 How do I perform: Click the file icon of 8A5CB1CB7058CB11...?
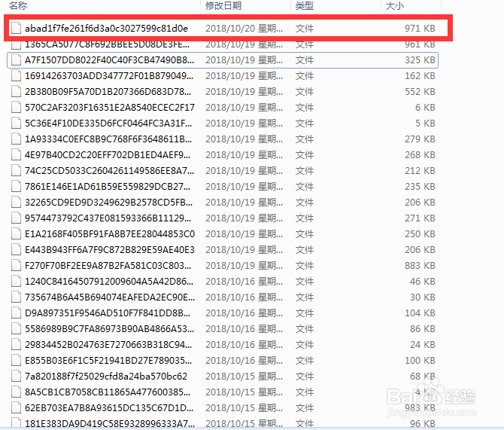click(x=16, y=392)
